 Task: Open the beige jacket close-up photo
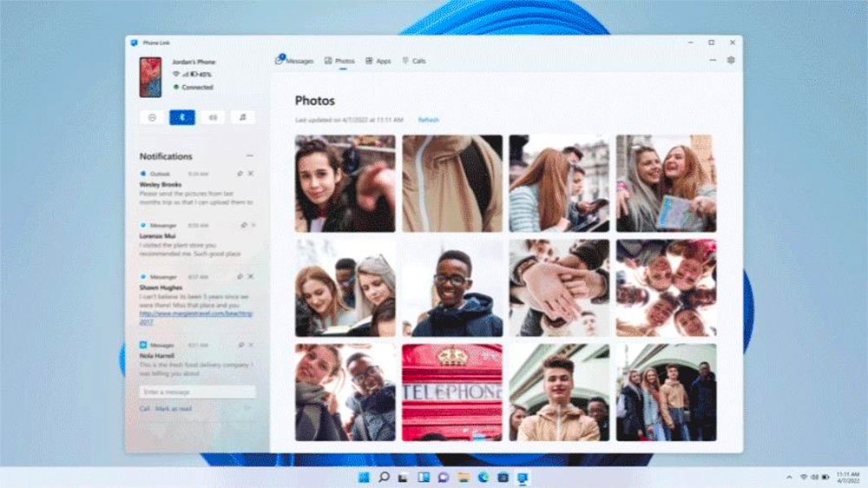coord(452,183)
